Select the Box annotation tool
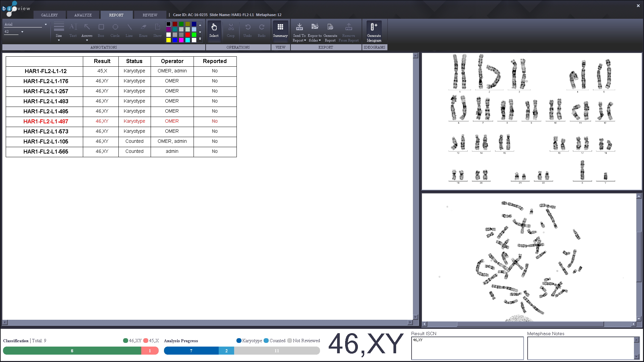 point(101,30)
